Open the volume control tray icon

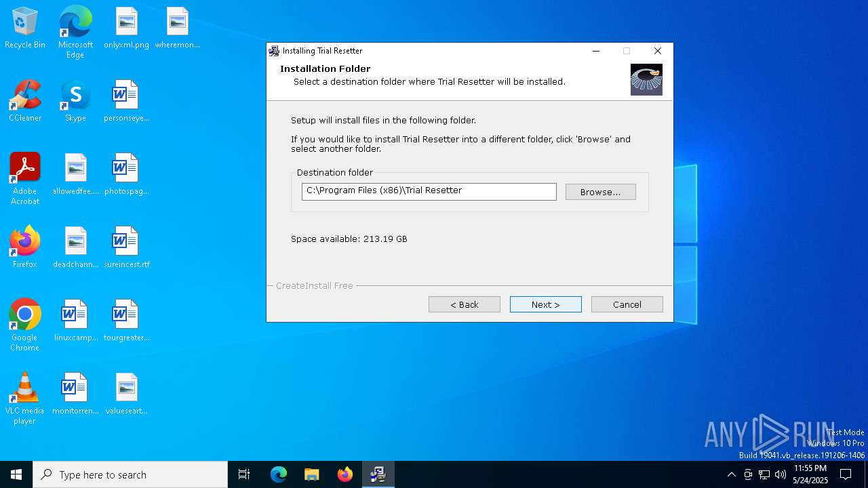(781, 474)
